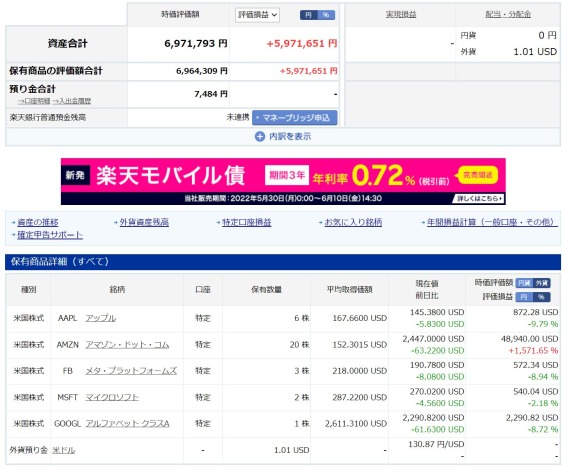Open the 特定口座損益 link

click(246, 222)
